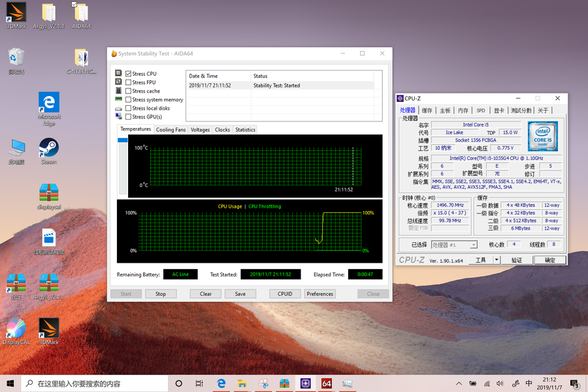Select the video clip file icon on the desktop
The width and height of the screenshot is (588, 392).
pos(49,241)
